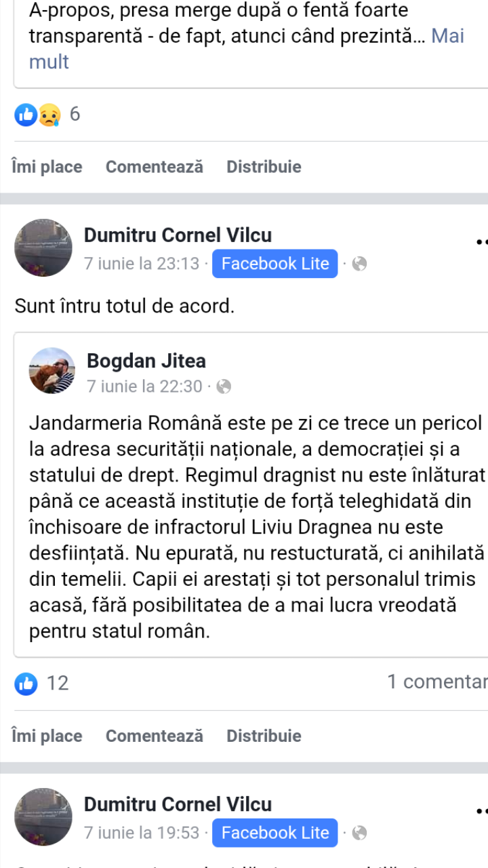Click the 'Facebook Lite' badge on the 23:13 post
The image size is (488, 868).
[275, 264]
